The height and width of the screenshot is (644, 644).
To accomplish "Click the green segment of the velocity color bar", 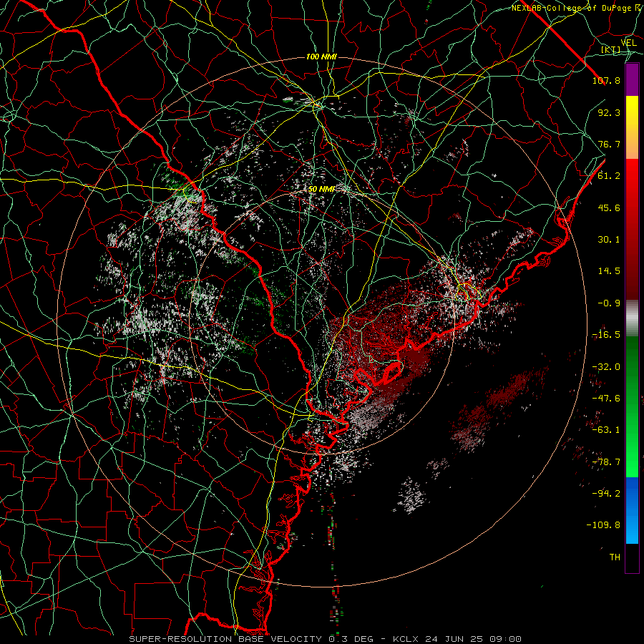I will (x=632, y=406).
